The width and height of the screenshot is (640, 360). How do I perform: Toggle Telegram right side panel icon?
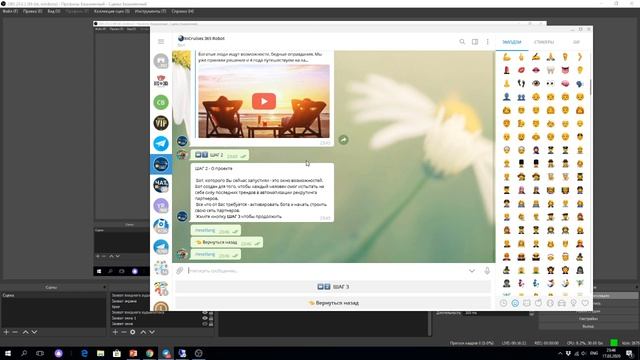tap(475, 42)
